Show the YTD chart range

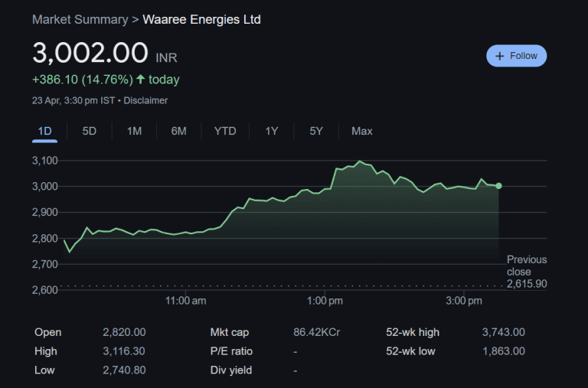point(225,131)
